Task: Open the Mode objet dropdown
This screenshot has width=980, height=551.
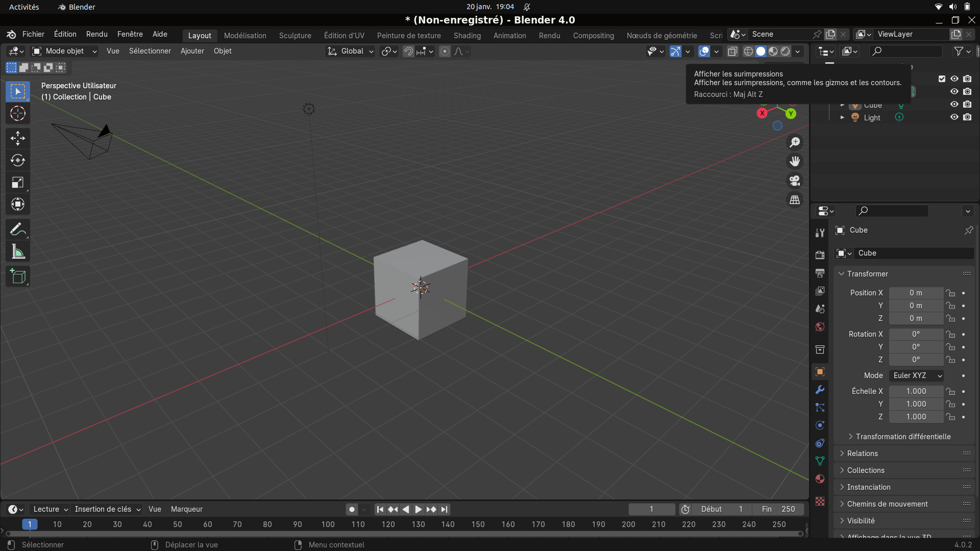Action: pos(64,51)
